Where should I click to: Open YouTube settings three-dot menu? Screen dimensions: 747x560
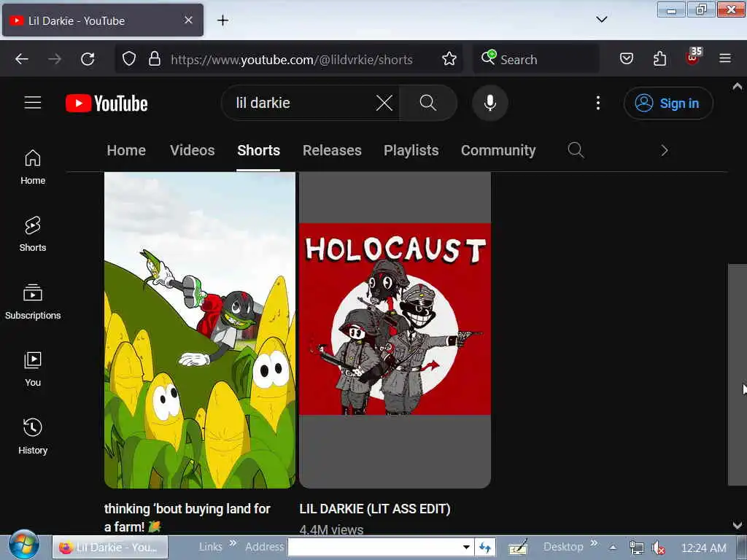pyautogui.click(x=598, y=103)
